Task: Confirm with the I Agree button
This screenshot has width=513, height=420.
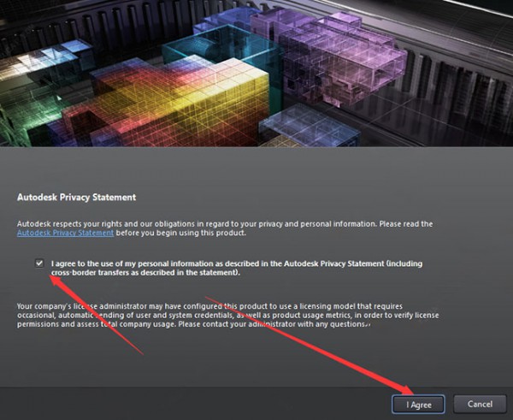Action: 418,405
